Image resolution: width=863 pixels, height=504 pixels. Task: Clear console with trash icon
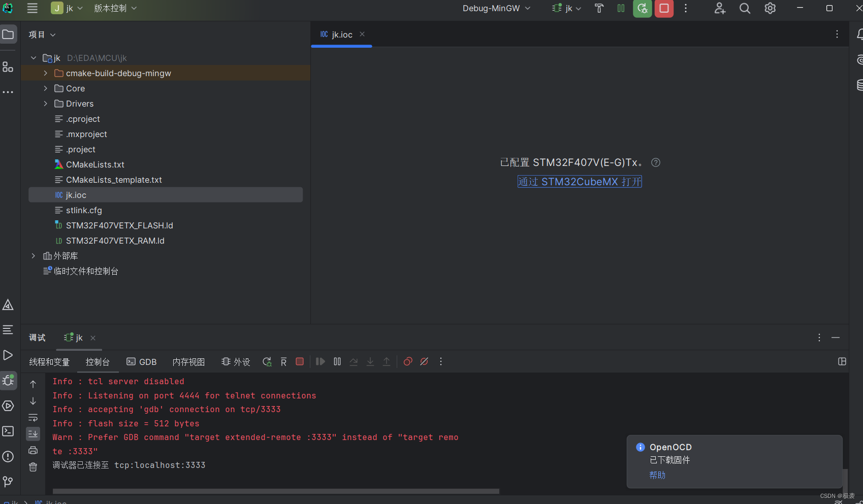(x=33, y=467)
